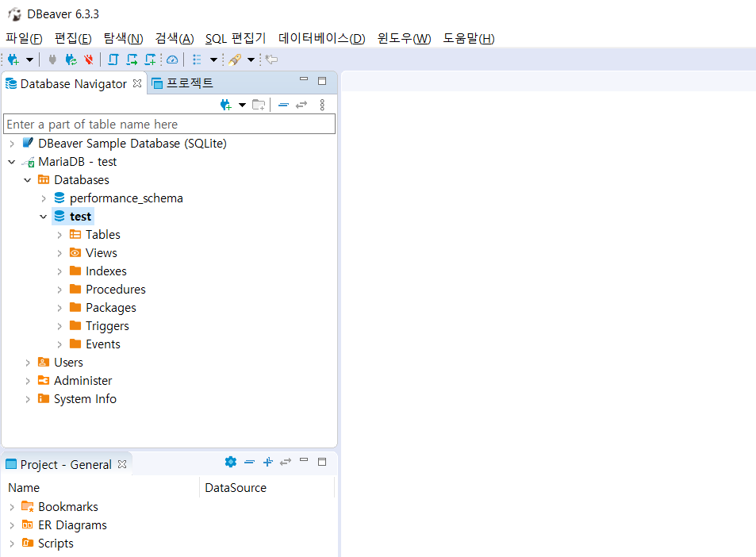The width and height of the screenshot is (756, 557).
Task: Maximize the Database Navigator panel
Action: 322,81
